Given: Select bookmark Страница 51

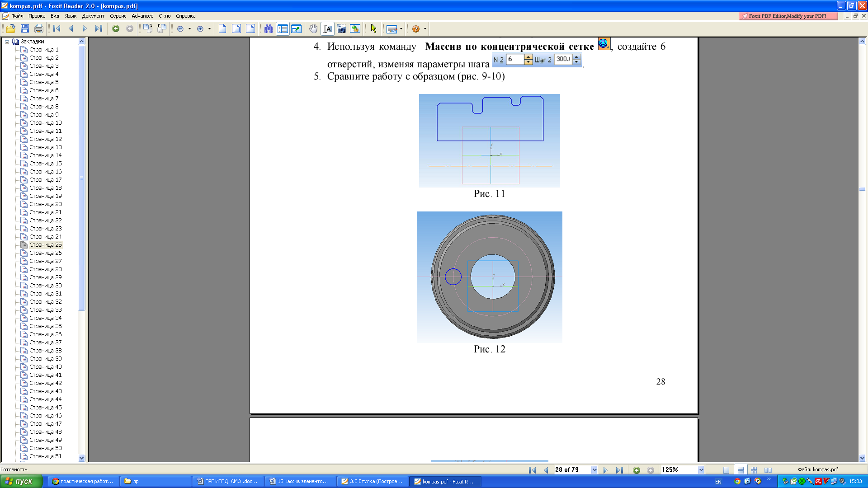Looking at the screenshot, I should click(x=46, y=456).
